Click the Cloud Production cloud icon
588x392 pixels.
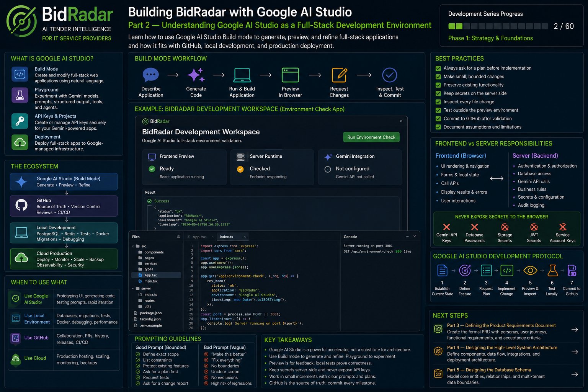pyautogui.click(x=21, y=258)
